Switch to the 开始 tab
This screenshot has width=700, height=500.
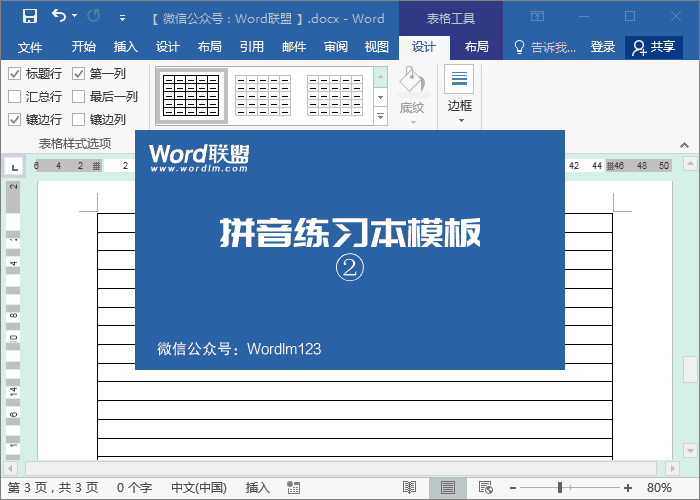point(83,47)
